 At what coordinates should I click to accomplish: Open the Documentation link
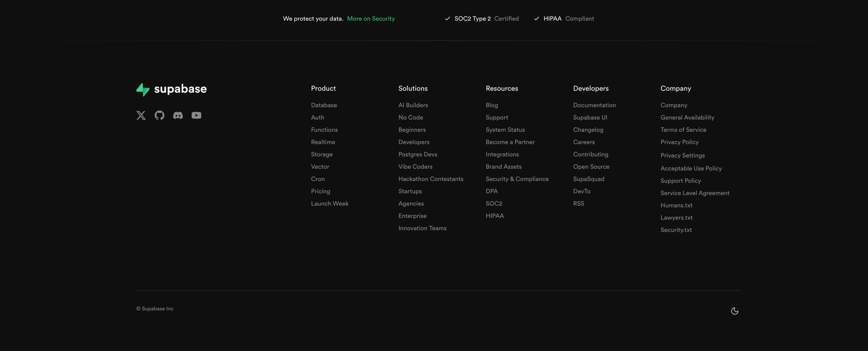point(595,105)
